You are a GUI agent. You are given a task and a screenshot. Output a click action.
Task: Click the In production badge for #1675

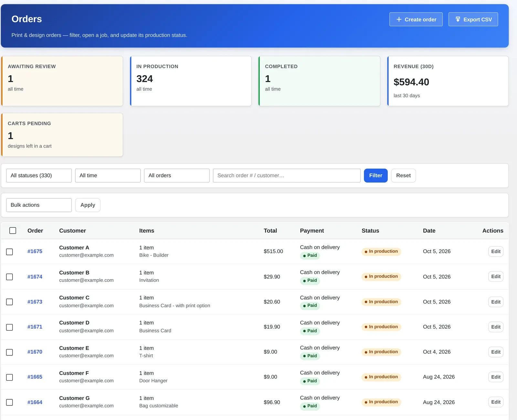click(381, 251)
